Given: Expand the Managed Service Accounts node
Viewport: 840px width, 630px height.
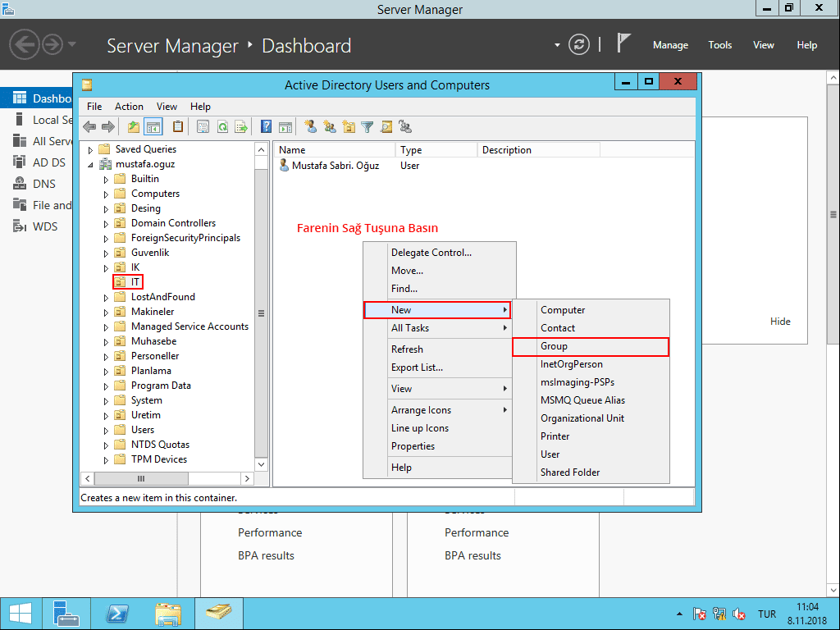Looking at the screenshot, I should 106,327.
